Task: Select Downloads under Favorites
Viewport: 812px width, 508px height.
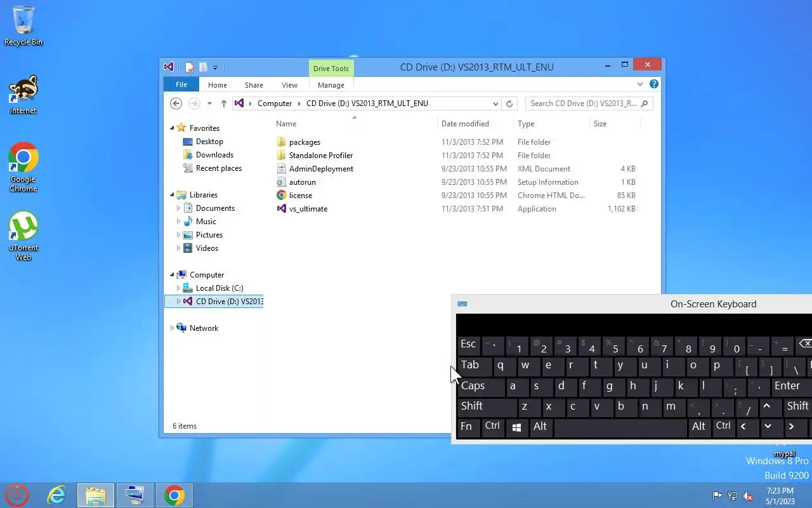Action: point(214,155)
